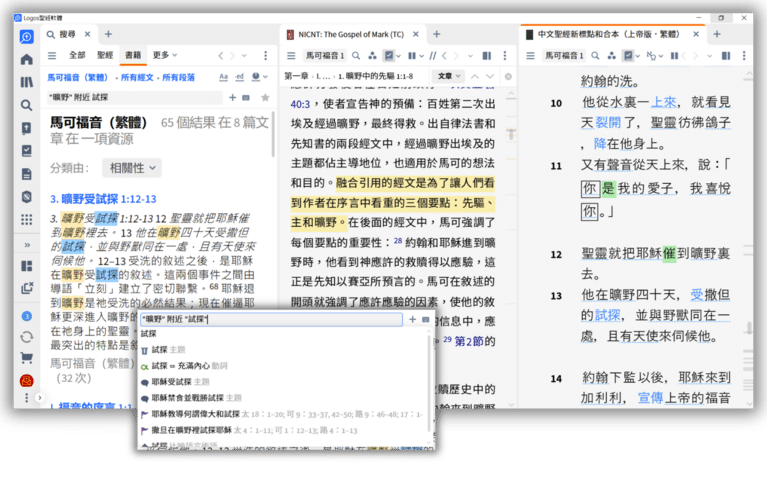
Task: Click the 馬可福音 1 reference box in the Chinese Bible toolbar
Action: (x=564, y=56)
